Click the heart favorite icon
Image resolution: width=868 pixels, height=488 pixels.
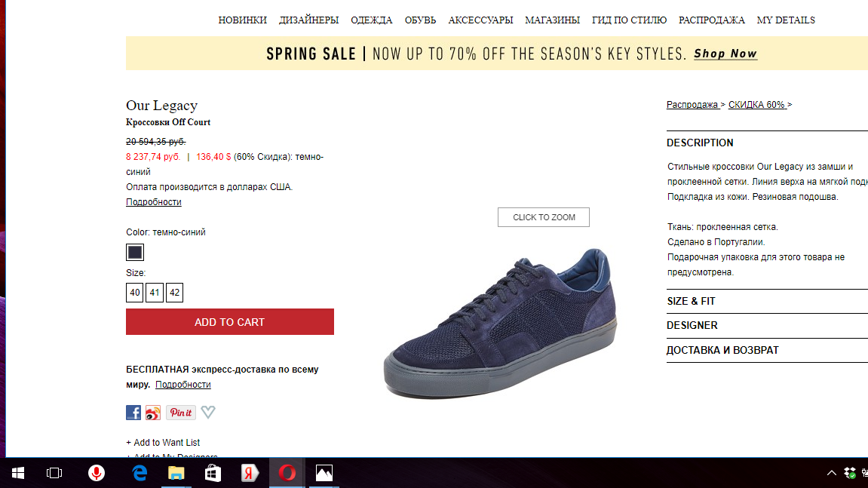pos(208,412)
